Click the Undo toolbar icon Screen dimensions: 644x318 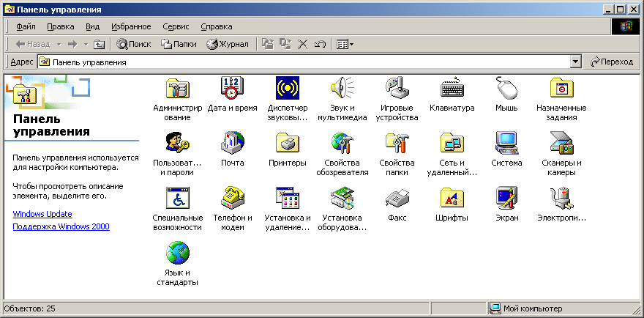(320, 44)
